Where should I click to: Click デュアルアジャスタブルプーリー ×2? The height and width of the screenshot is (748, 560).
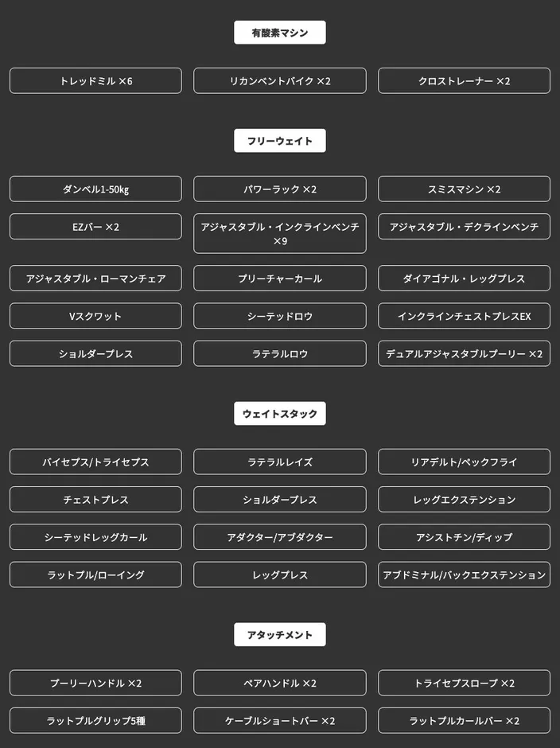464,353
